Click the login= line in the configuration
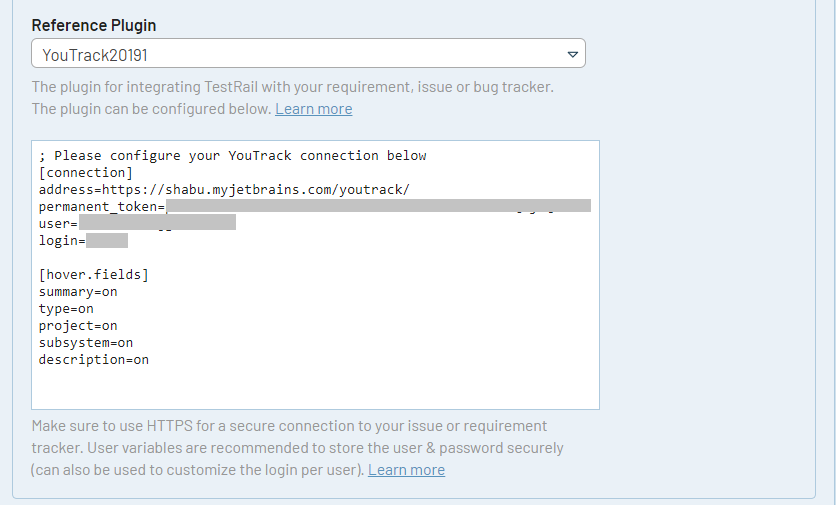The image size is (836, 505). (x=62, y=240)
